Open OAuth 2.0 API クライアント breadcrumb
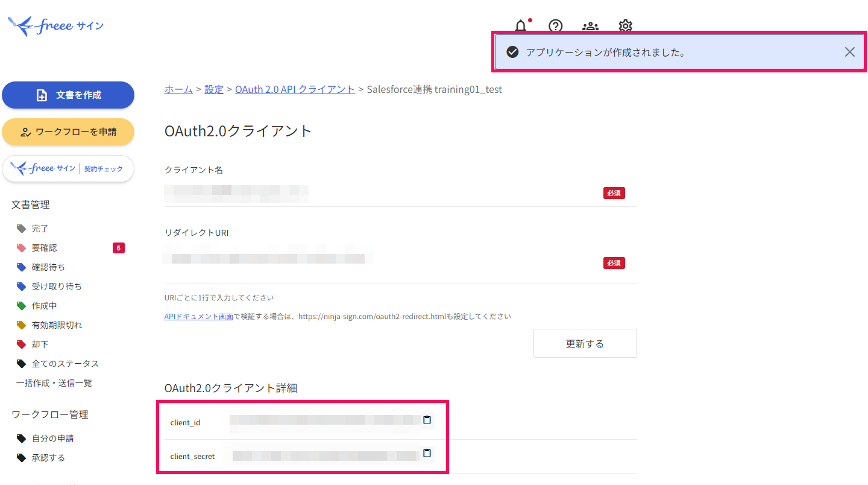This screenshot has width=868, height=485. coord(295,89)
